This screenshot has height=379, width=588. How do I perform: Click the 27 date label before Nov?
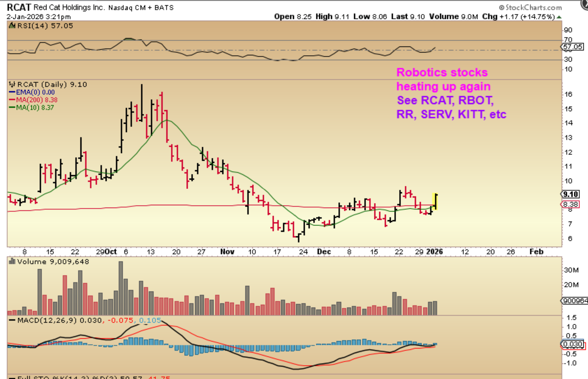click(x=201, y=252)
